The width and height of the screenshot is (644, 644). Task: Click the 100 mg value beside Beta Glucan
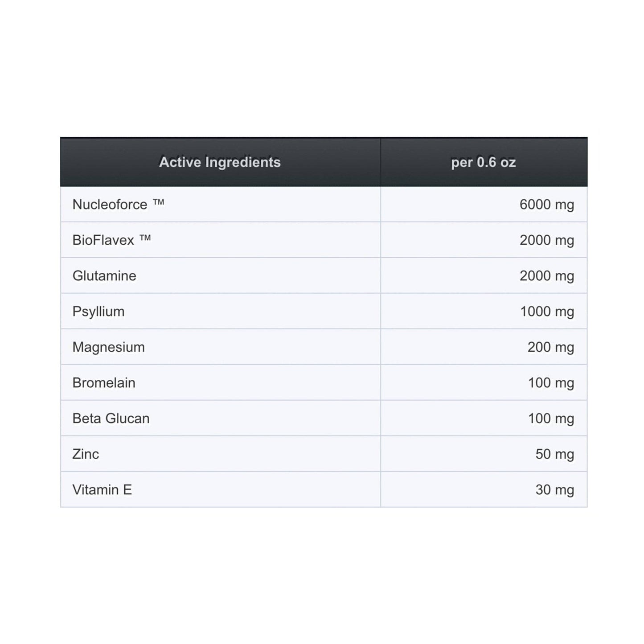551,418
